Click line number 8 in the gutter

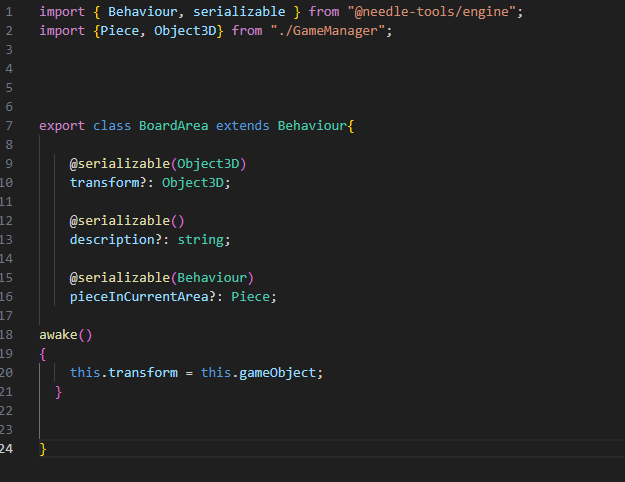point(9,145)
